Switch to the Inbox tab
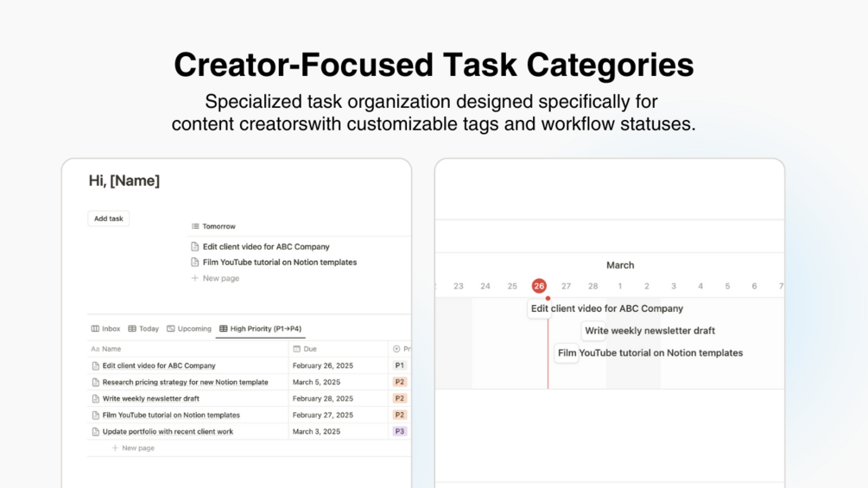Screen dimensions: 868x488 (105, 329)
